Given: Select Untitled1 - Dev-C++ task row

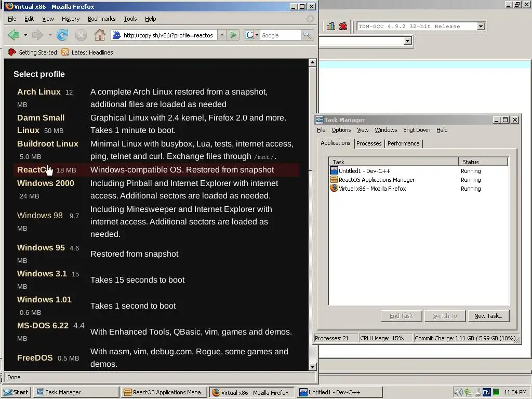Looking at the screenshot, I should [419, 170].
